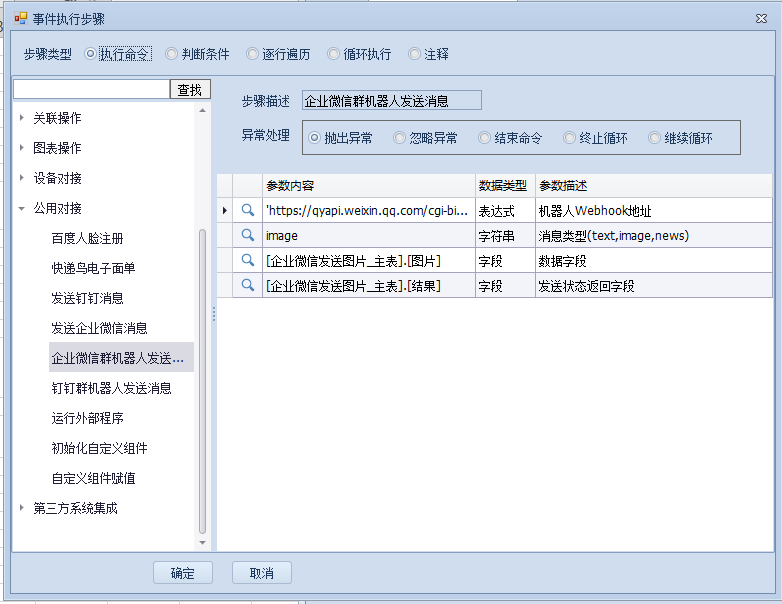Click the 取消 button

261,573
